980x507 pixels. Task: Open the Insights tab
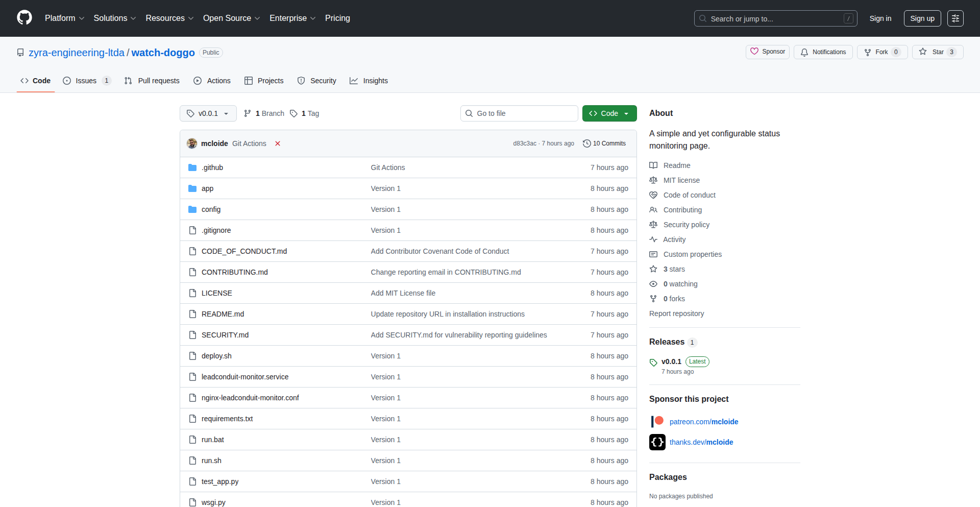point(369,81)
